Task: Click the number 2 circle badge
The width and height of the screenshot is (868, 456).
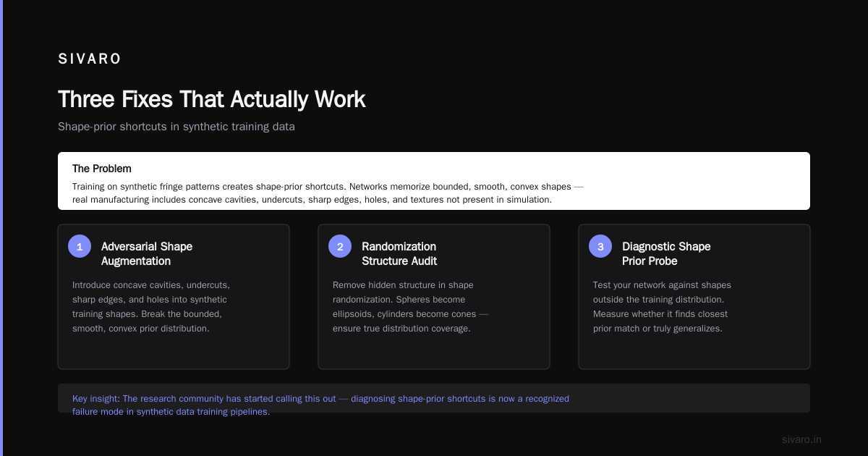Action: point(340,246)
